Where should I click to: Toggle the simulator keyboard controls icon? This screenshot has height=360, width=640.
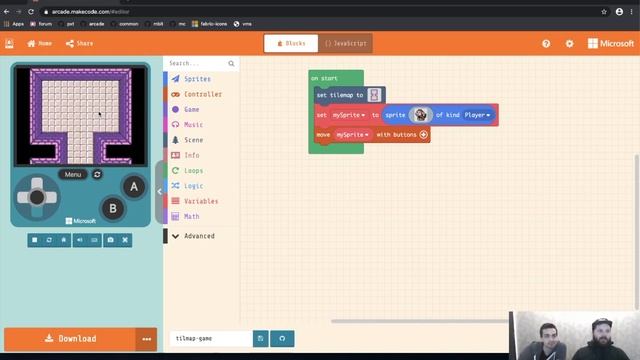pyautogui.click(x=94, y=240)
